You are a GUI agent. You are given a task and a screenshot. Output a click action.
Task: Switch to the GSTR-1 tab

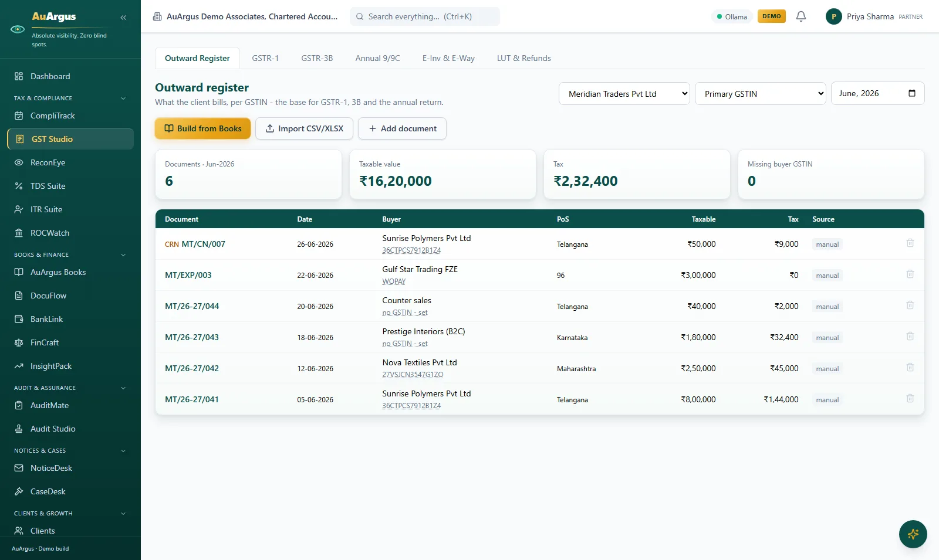pyautogui.click(x=265, y=58)
